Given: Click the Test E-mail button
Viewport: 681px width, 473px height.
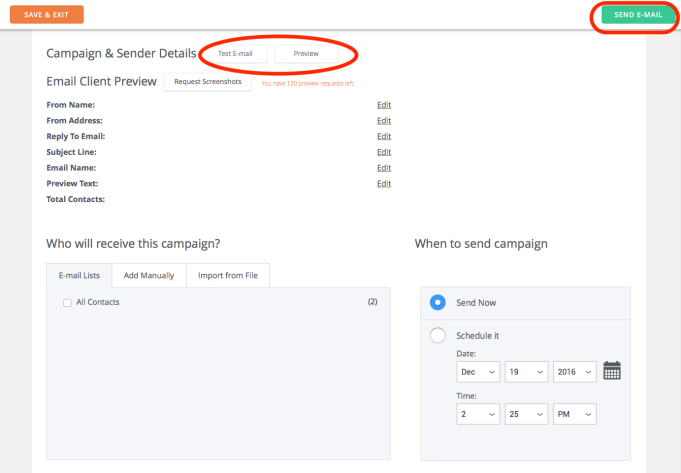Looking at the screenshot, I should click(x=236, y=53).
